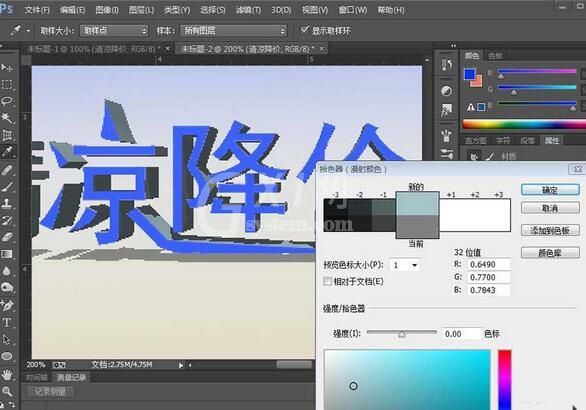Select the Gradient tool
586x410 pixels.
7,254
